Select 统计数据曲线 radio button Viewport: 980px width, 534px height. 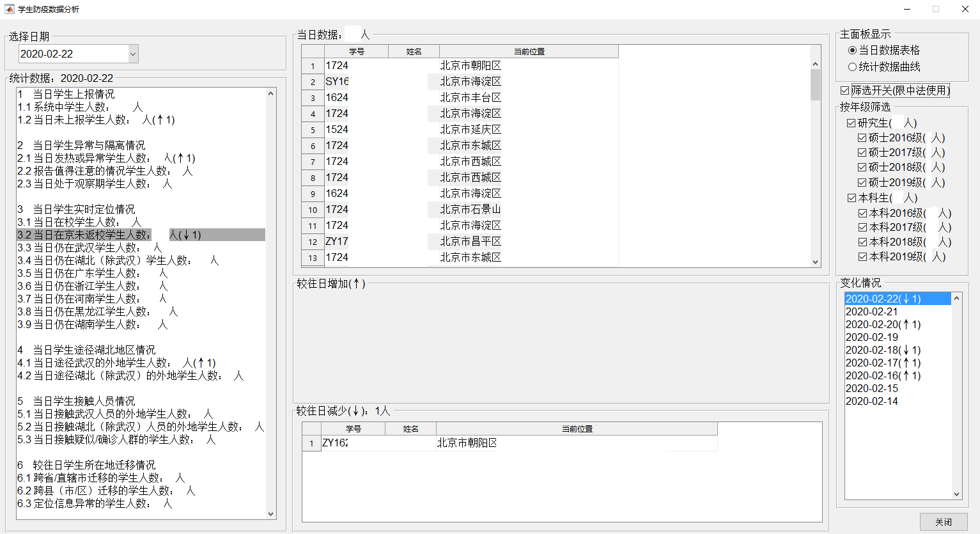point(852,67)
